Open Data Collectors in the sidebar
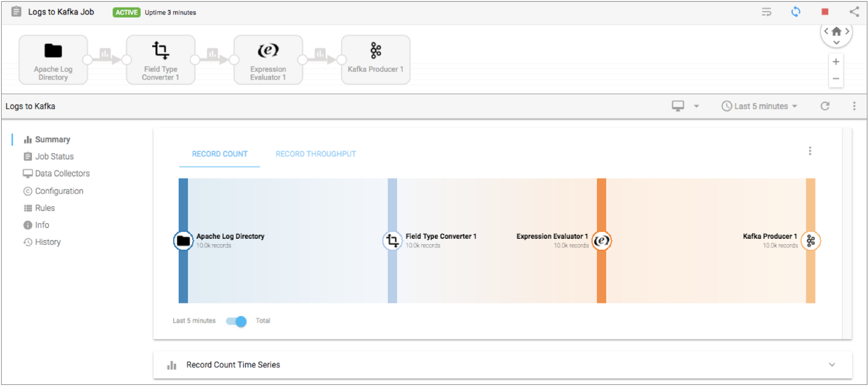868x386 pixels. [62, 173]
